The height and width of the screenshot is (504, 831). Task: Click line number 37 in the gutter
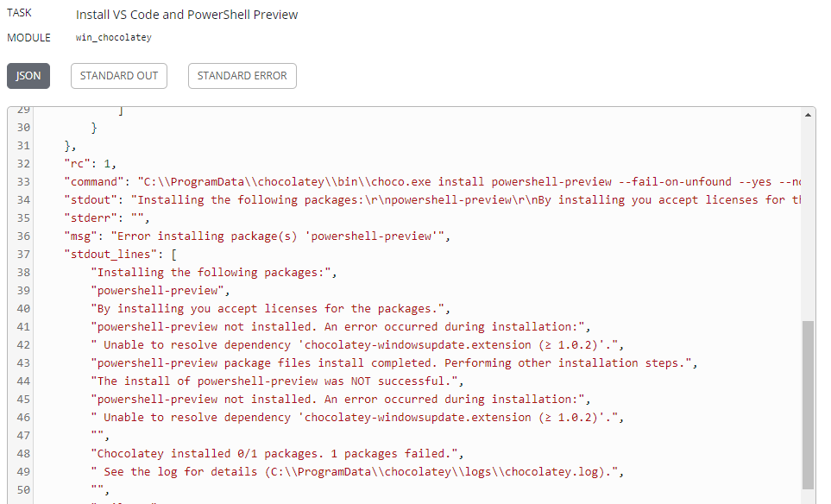[x=23, y=255]
